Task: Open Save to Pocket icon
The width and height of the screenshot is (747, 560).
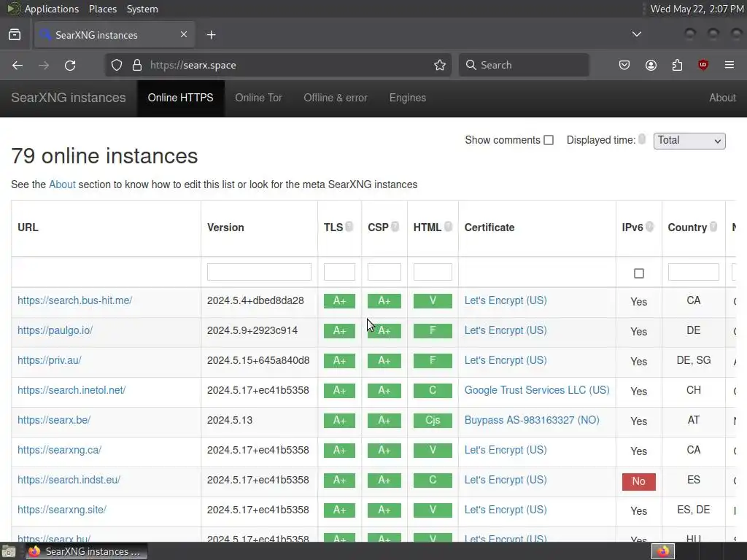Action: coord(624,65)
